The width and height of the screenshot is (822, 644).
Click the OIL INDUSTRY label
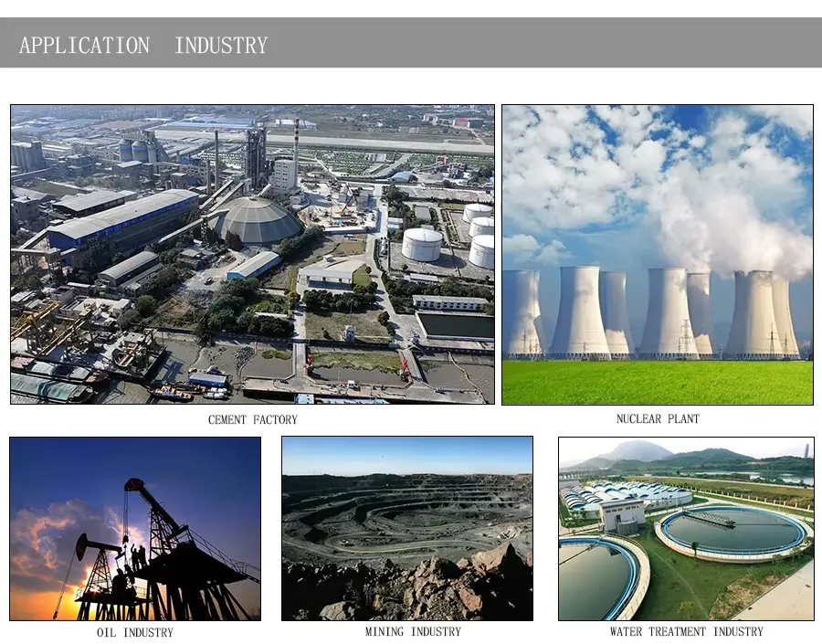point(135,632)
